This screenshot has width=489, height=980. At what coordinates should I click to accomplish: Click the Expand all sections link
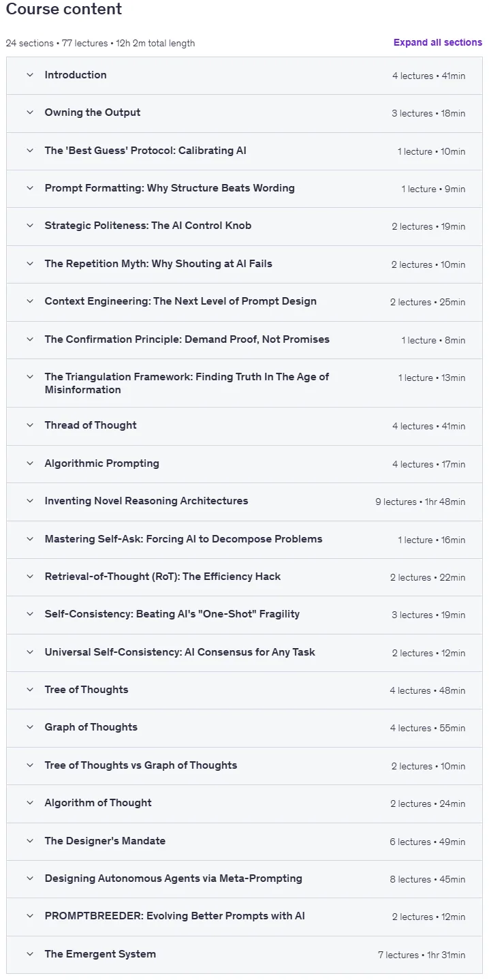pyautogui.click(x=438, y=42)
